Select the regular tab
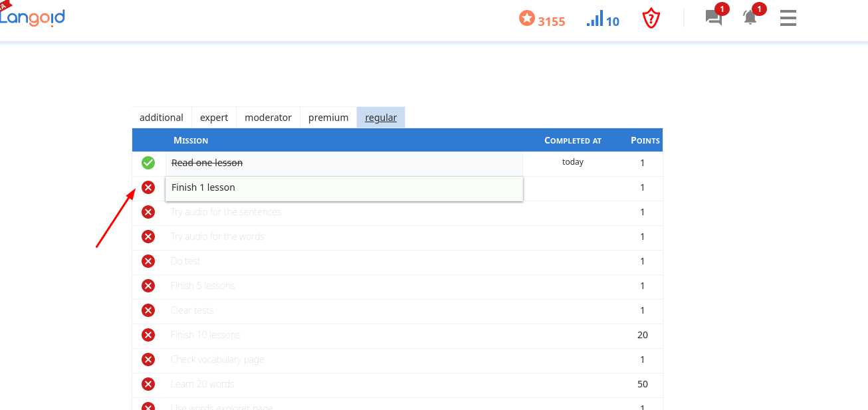 click(x=381, y=118)
